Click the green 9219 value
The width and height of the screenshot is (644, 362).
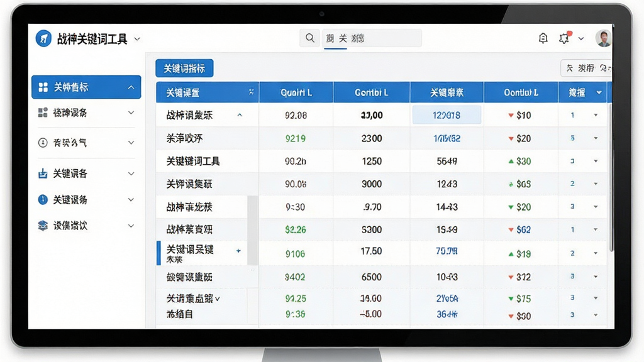(296, 138)
